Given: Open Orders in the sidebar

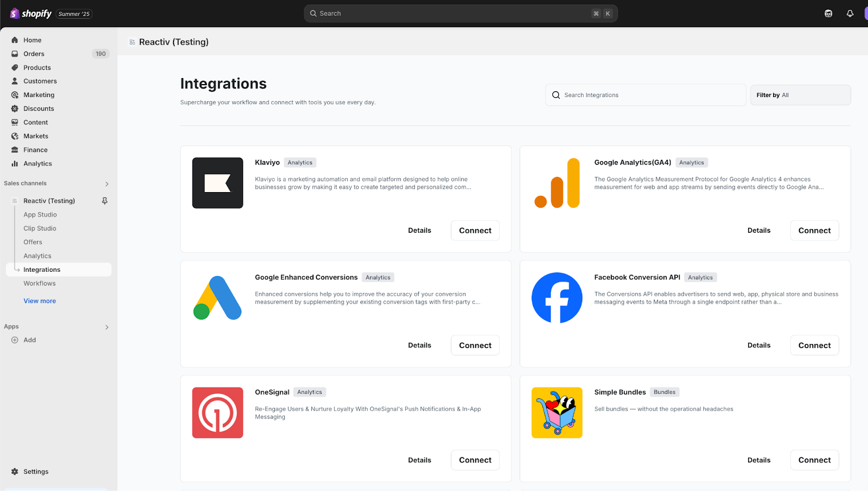Looking at the screenshot, I should (x=34, y=54).
